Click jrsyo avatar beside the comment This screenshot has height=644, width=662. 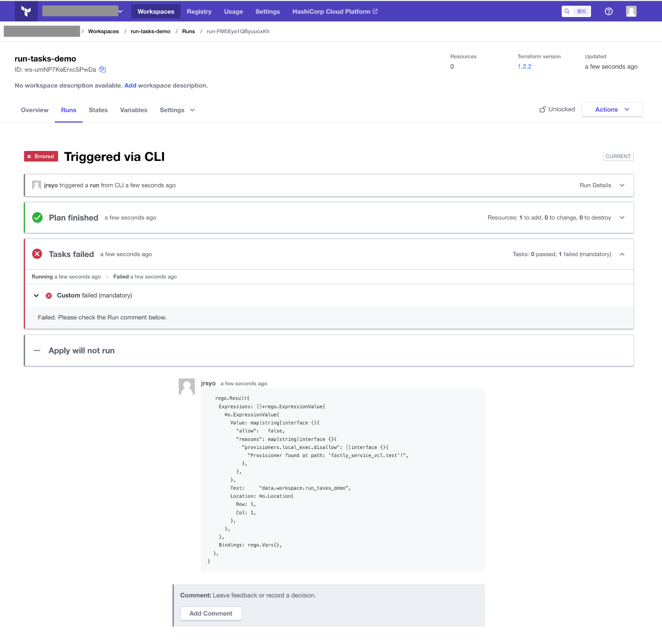coord(187,386)
